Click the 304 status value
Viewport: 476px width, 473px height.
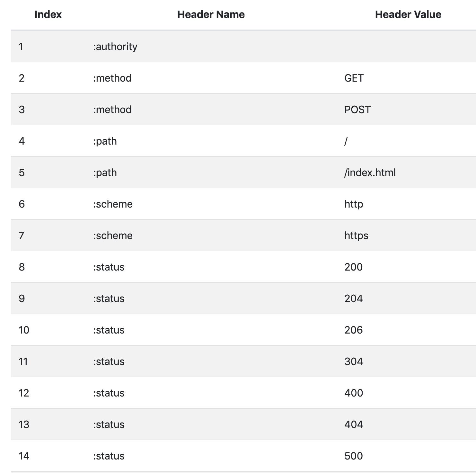point(353,361)
